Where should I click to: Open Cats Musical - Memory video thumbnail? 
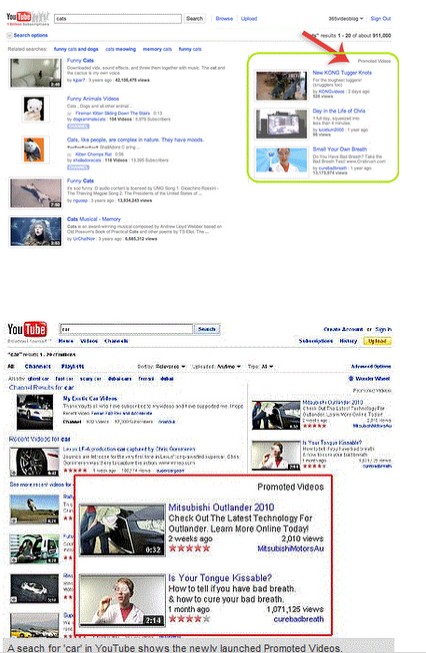point(36,231)
